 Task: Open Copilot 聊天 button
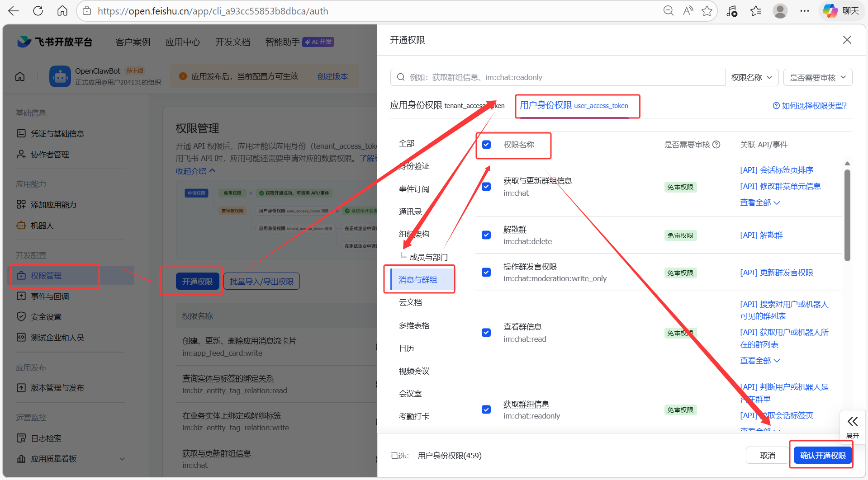[x=841, y=11]
